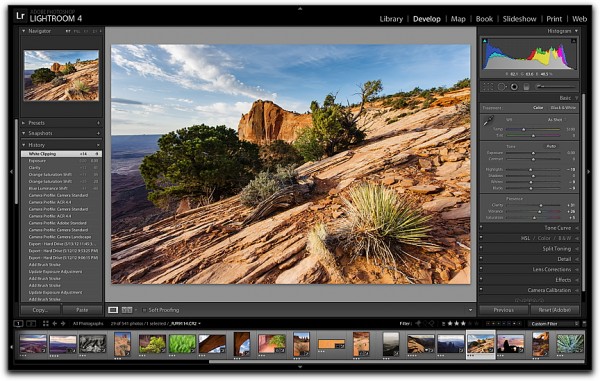Screen dimensions: 600x381
Task: Go back using filmstrip left arrow
Action: (x=55, y=324)
